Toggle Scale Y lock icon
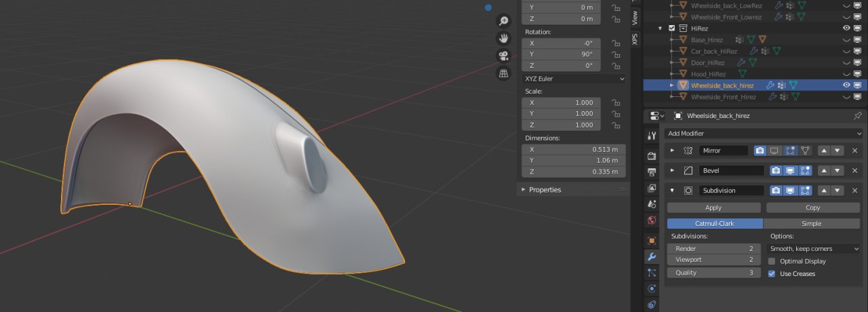Image resolution: width=868 pixels, height=312 pixels. click(x=616, y=114)
